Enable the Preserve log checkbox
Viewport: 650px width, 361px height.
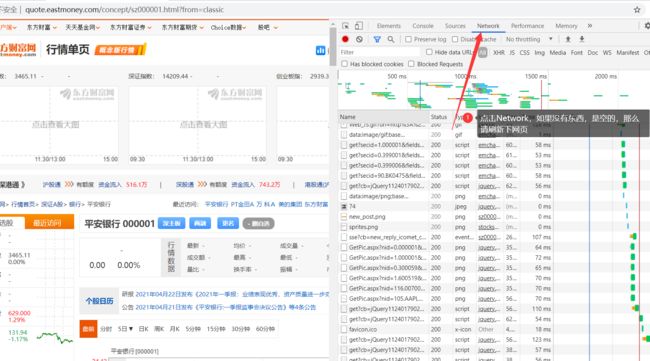(408, 39)
